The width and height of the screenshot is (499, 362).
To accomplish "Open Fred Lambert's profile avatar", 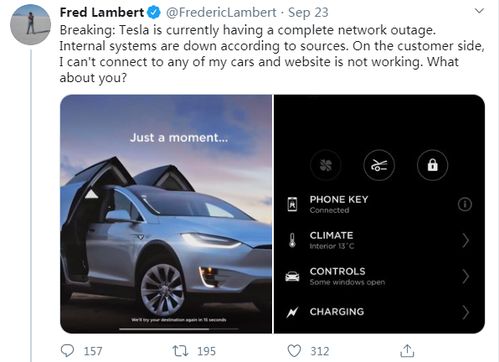I will [30, 25].
